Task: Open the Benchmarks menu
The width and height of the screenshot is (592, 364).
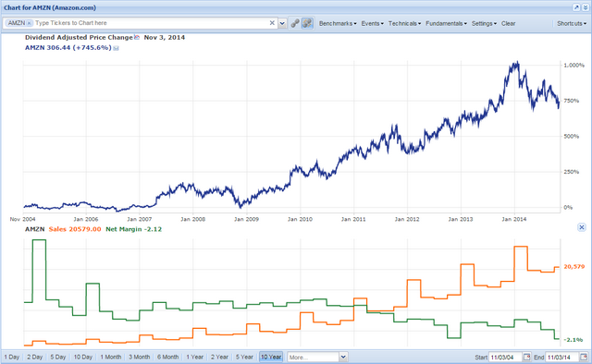Action: pos(338,23)
